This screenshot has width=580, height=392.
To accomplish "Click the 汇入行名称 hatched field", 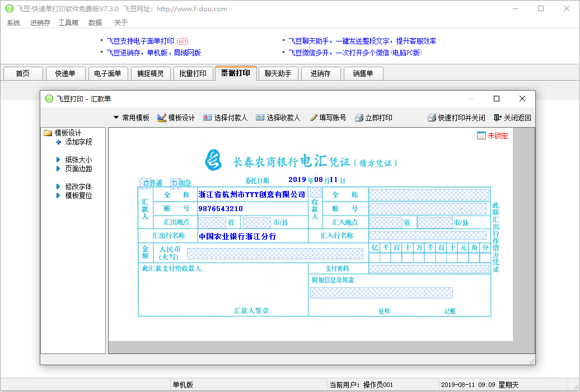I will (428, 235).
